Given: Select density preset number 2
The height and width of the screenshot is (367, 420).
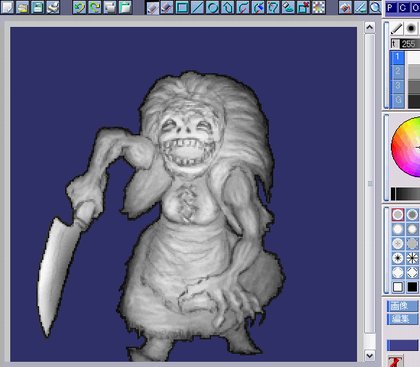Looking at the screenshot, I should pyautogui.click(x=397, y=71).
